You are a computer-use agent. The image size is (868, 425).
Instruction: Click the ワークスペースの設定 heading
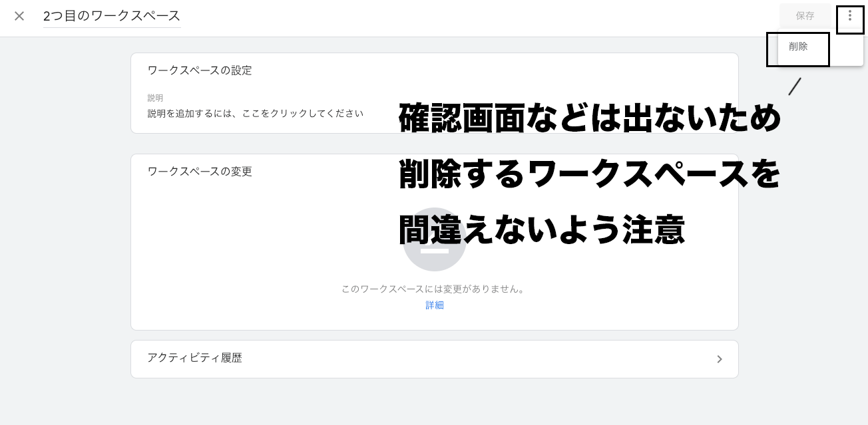point(200,71)
